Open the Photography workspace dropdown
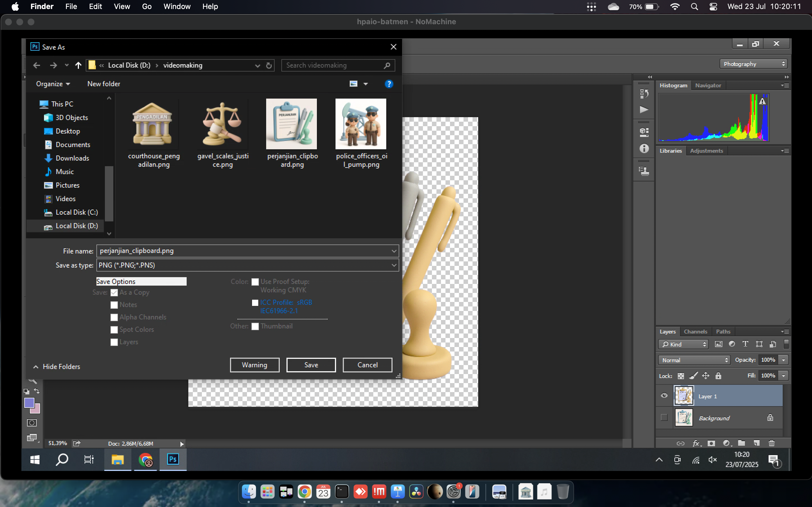812x507 pixels. 753,64
